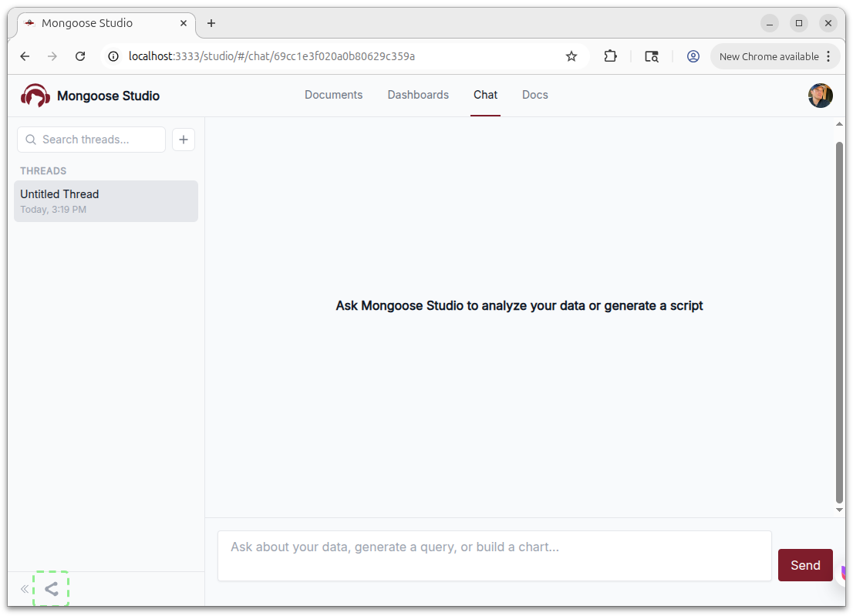Select the Untitled Thread entry
Viewport: 853px width, 616px height.
[x=106, y=201]
